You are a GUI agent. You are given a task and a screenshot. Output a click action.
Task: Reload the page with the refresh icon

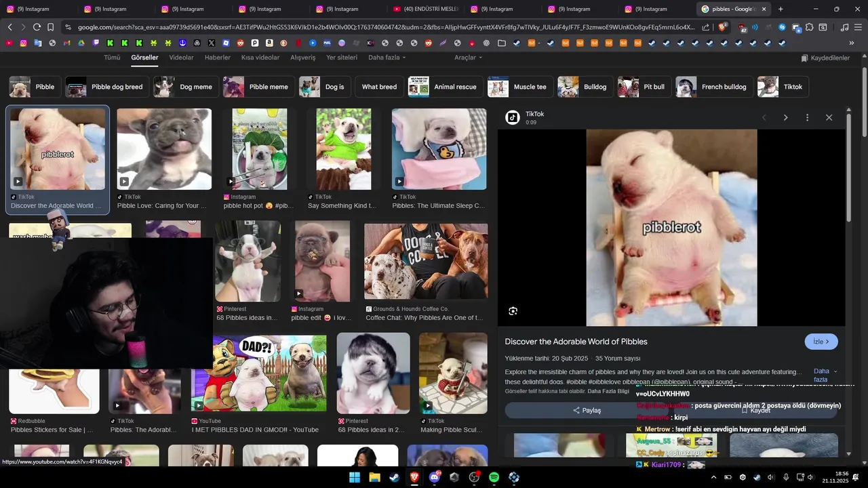pos(37,27)
